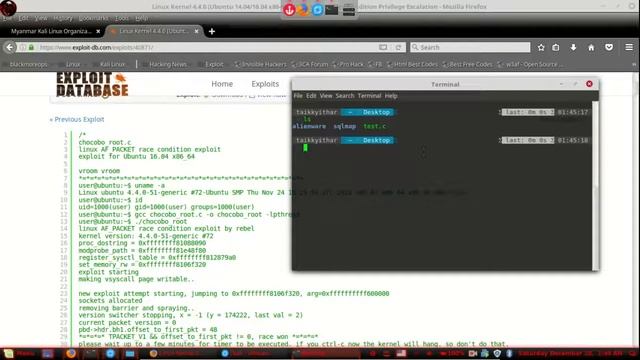Open the SCA Forum bookmark

pyautogui.click(x=310, y=64)
